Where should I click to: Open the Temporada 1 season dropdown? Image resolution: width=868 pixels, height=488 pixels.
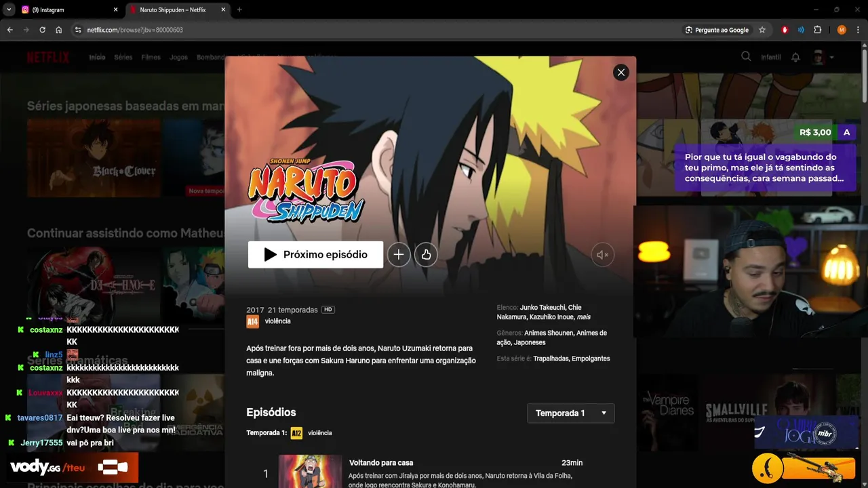click(571, 413)
